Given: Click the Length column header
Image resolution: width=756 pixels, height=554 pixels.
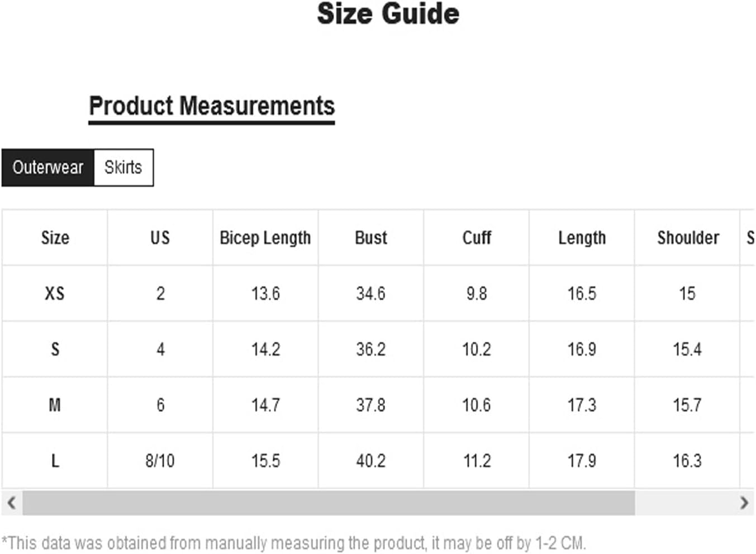Looking at the screenshot, I should [x=582, y=238].
